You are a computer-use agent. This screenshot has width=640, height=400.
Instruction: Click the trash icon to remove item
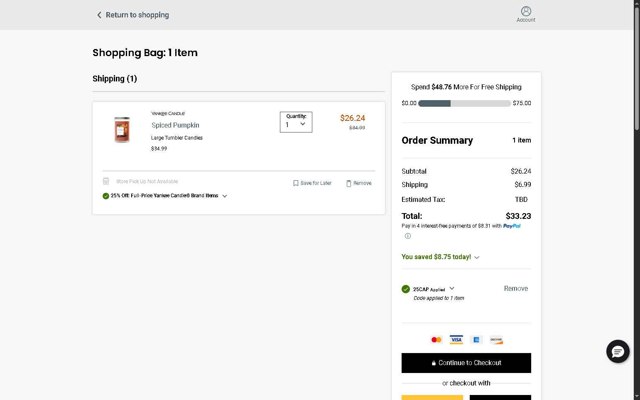tap(349, 183)
